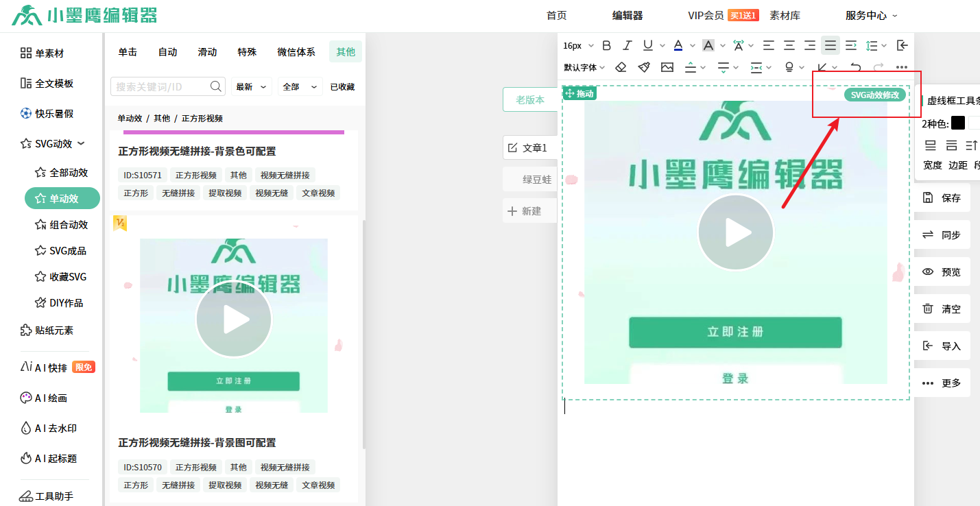Click the SVG动效修改 badge

874,95
